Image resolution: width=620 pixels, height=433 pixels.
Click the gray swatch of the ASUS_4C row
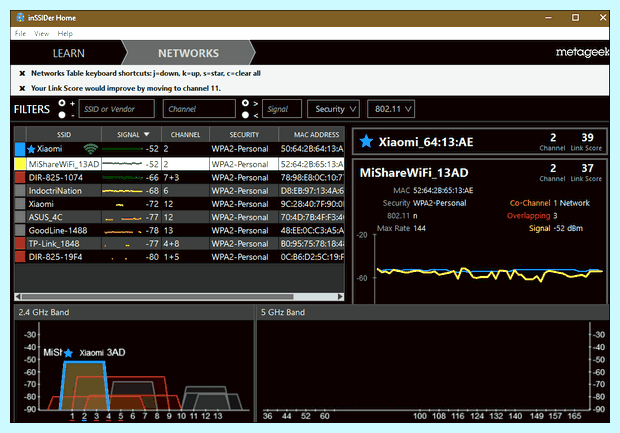(x=20, y=217)
